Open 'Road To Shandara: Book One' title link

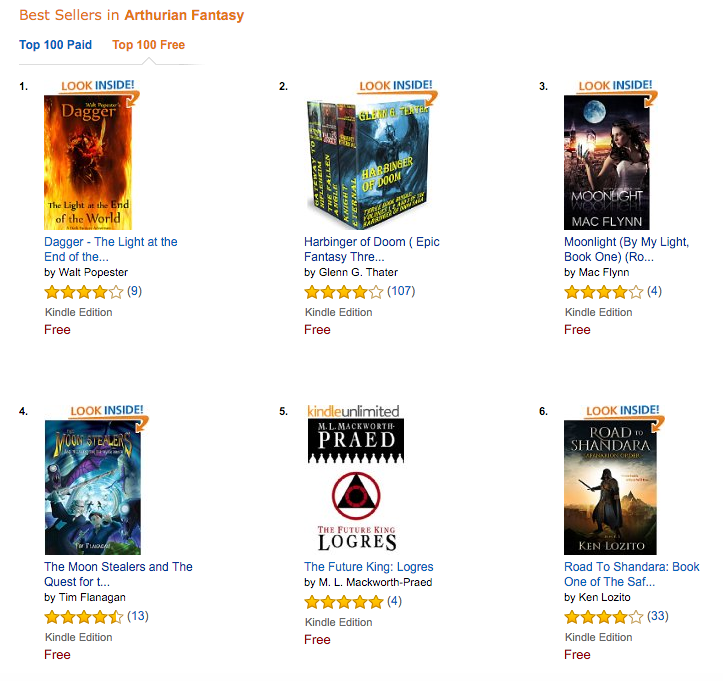pos(632,574)
